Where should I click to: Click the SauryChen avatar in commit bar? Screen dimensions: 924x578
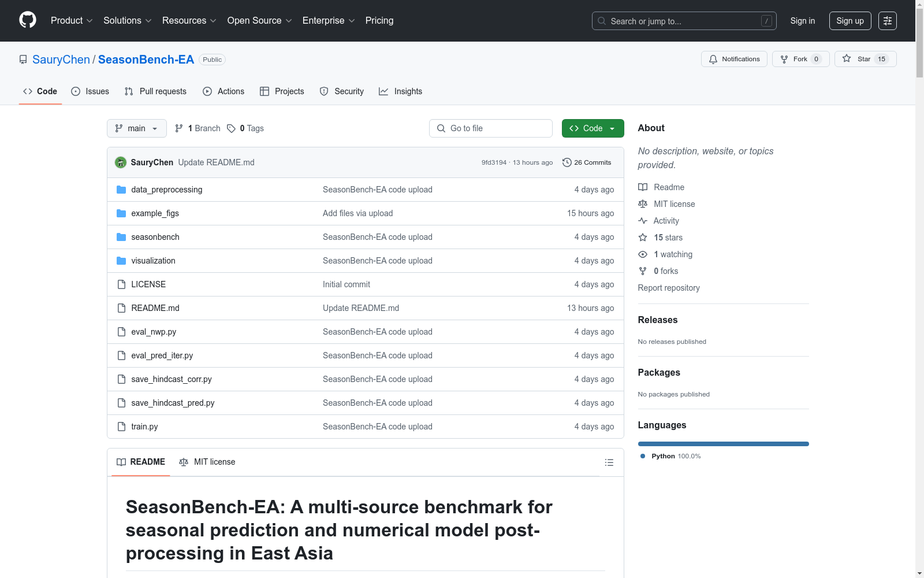coord(121,162)
